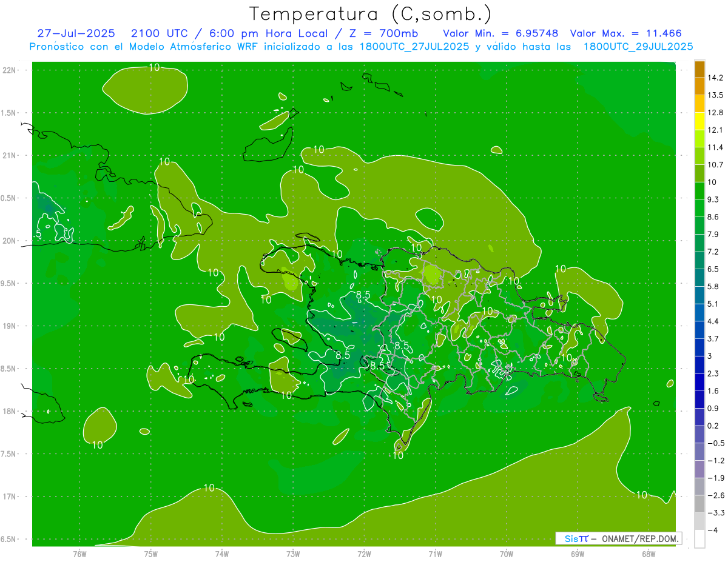Viewport: 728px width, 562px height.
Task: Click the '-3.3' value on the color scale
Action: tap(715, 512)
